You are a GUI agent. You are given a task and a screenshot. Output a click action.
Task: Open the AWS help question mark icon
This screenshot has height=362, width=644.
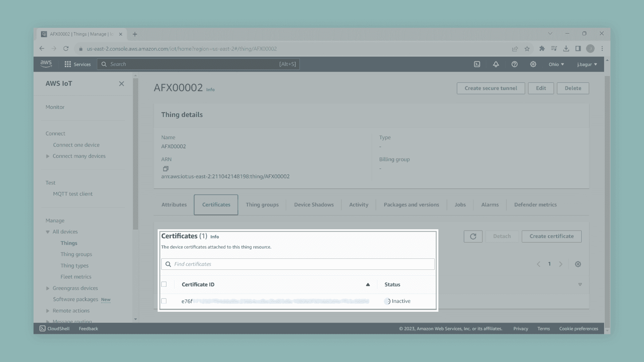click(515, 64)
